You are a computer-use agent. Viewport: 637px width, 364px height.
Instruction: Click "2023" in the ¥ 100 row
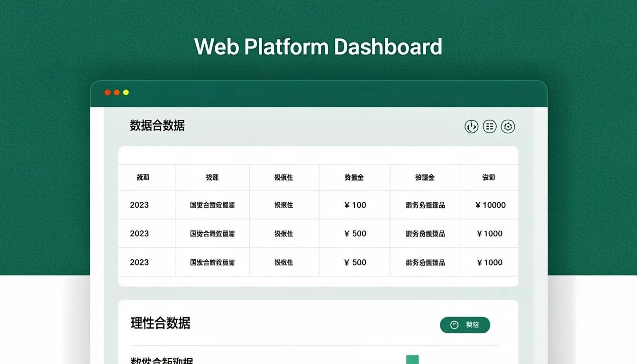point(139,205)
